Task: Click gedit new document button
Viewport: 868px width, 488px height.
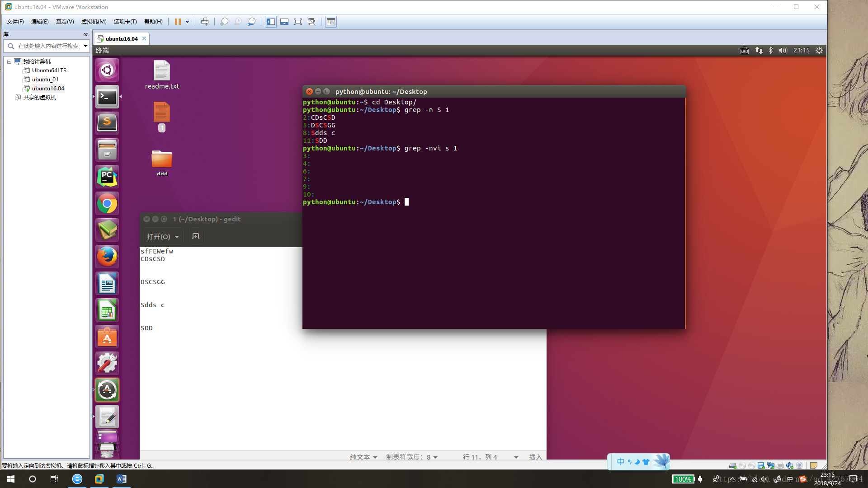Action: coord(196,236)
